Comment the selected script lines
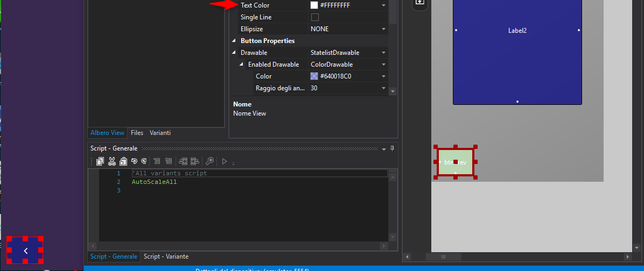Image resolution: width=644 pixels, height=271 pixels. coord(157,161)
